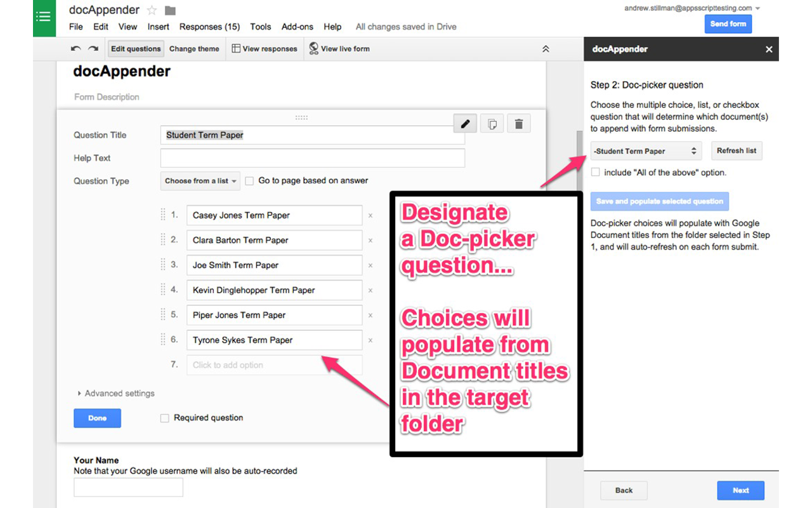The height and width of the screenshot is (508, 812).
Task: Click the "Click to add option" field
Action: (274, 365)
